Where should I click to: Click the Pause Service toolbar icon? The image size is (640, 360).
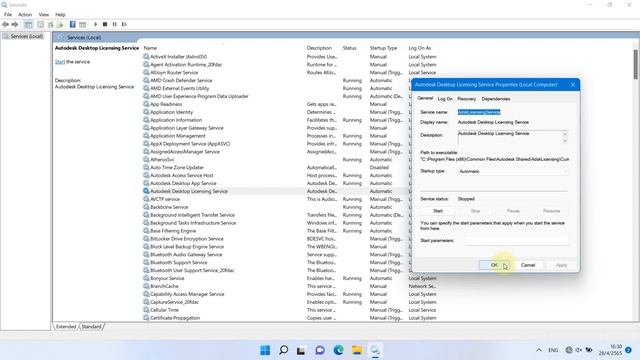pos(115,24)
